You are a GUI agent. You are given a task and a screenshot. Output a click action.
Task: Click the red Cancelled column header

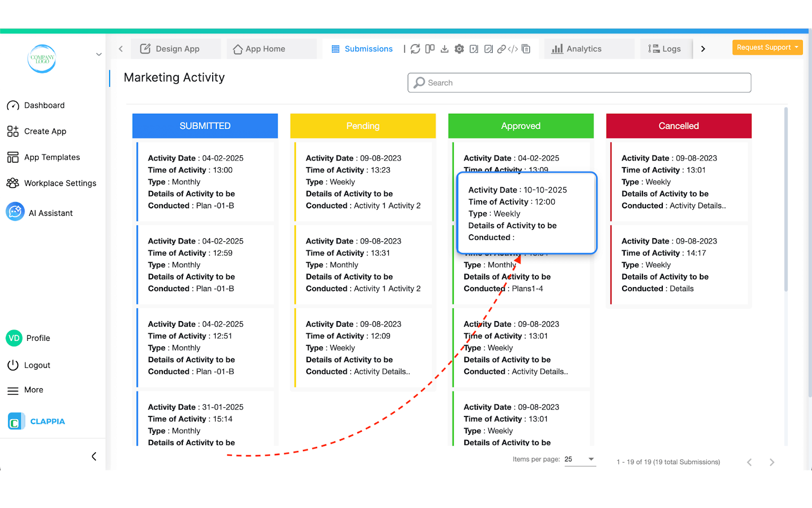point(679,126)
